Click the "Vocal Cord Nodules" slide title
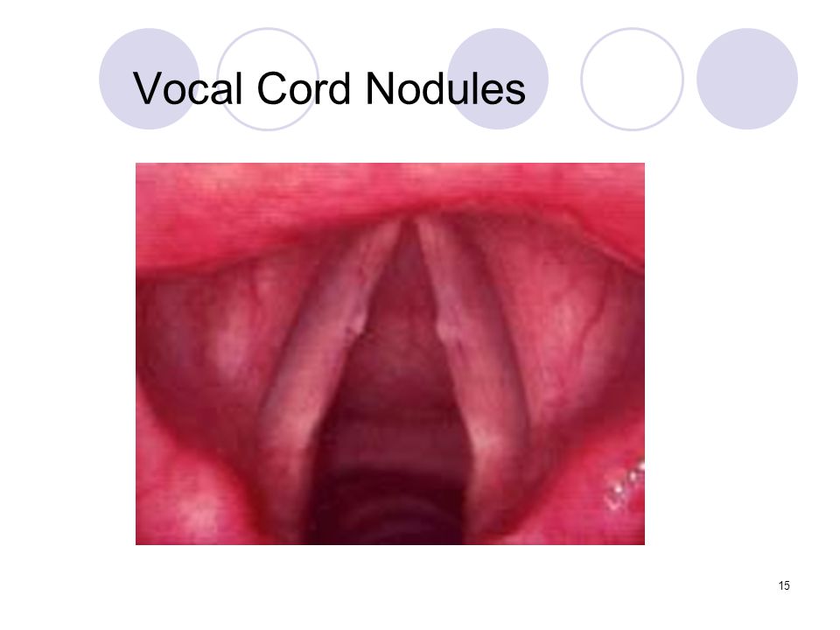Screen dimensions: 840x630 [x=329, y=88]
